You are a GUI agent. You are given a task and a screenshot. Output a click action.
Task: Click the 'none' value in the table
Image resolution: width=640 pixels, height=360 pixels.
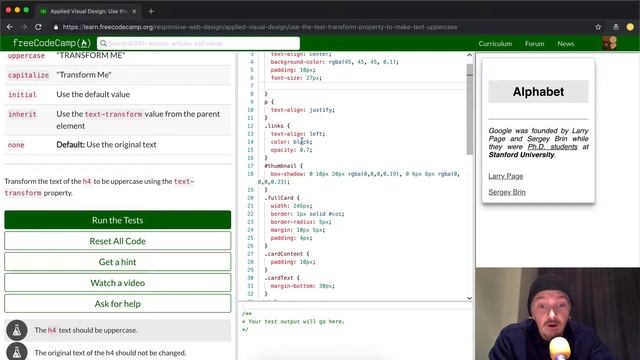point(16,145)
